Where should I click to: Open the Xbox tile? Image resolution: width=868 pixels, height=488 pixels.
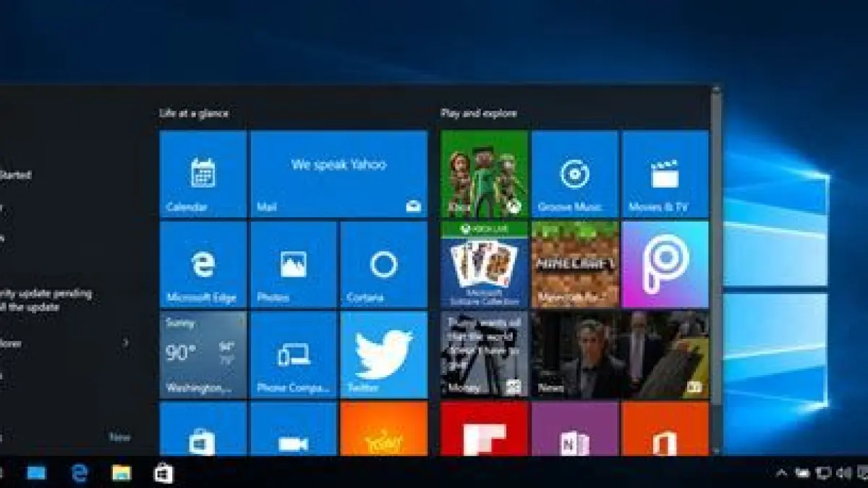[484, 174]
